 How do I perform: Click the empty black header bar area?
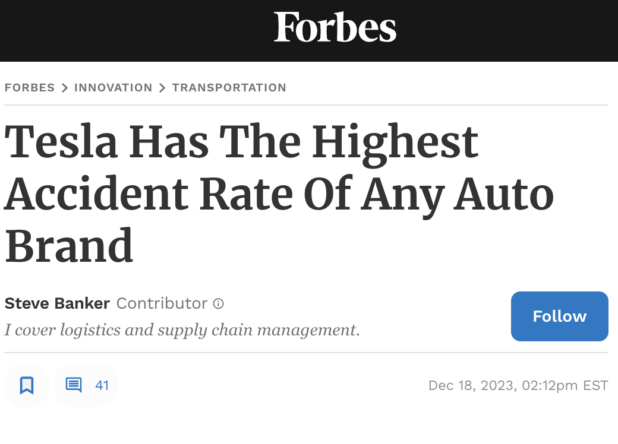pyautogui.click(x=120, y=30)
